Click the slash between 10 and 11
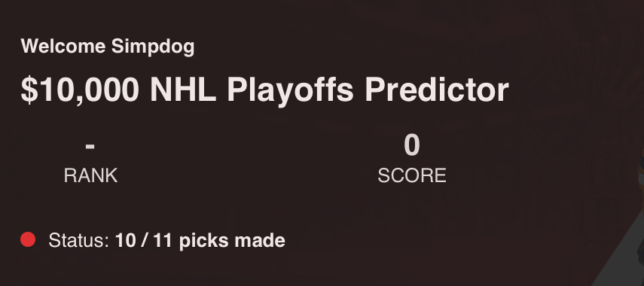This screenshot has height=286, width=644. (x=144, y=240)
